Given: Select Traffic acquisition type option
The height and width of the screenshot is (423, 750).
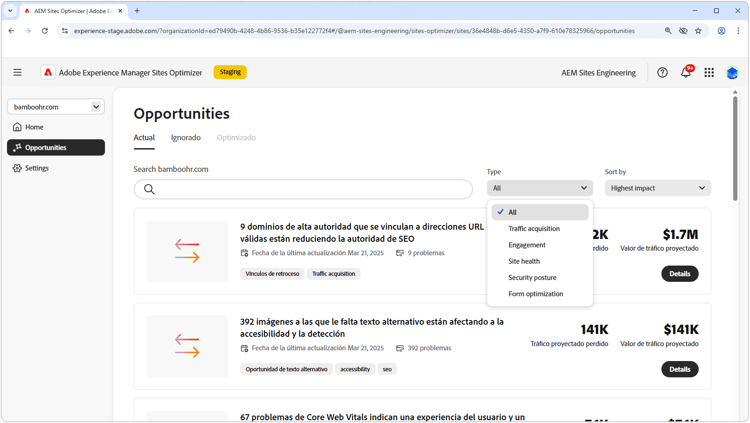Looking at the screenshot, I should pos(540,229).
